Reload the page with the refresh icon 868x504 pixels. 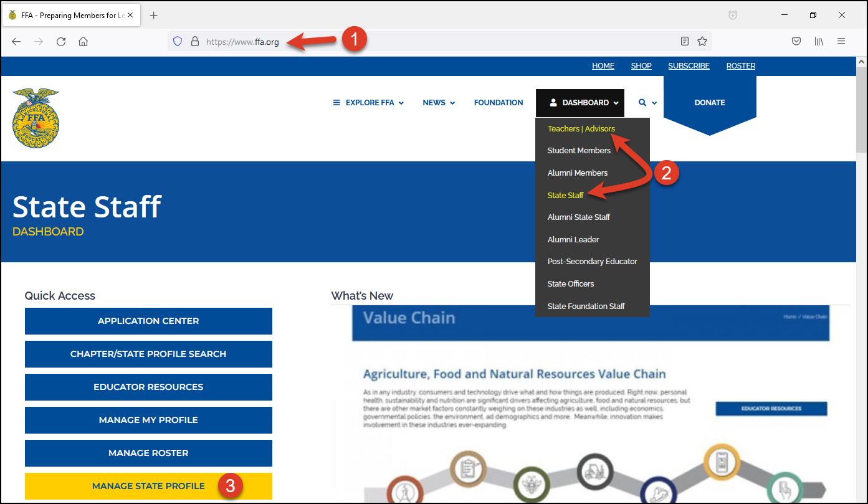click(x=61, y=41)
